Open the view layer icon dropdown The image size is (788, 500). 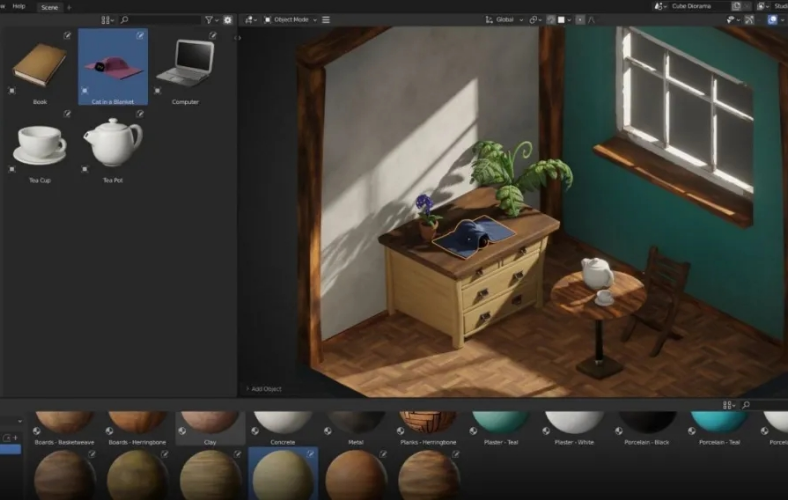pyautogui.click(x=764, y=7)
